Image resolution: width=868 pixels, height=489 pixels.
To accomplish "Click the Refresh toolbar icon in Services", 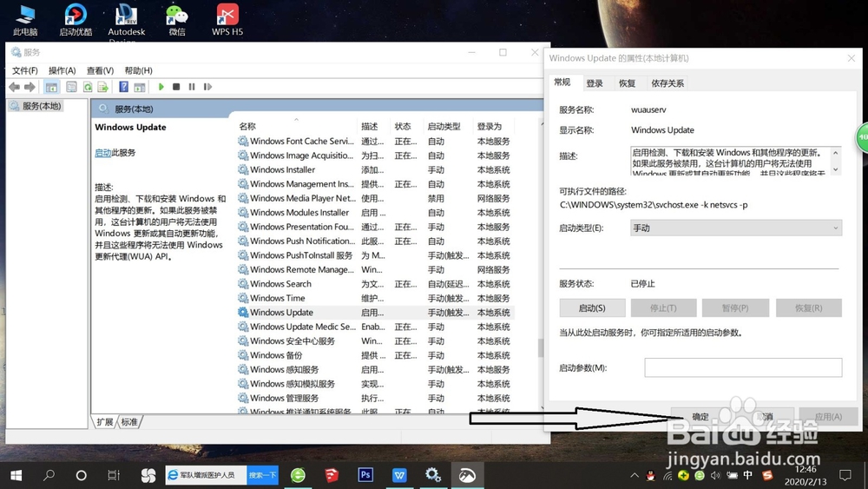I will pyautogui.click(x=88, y=87).
